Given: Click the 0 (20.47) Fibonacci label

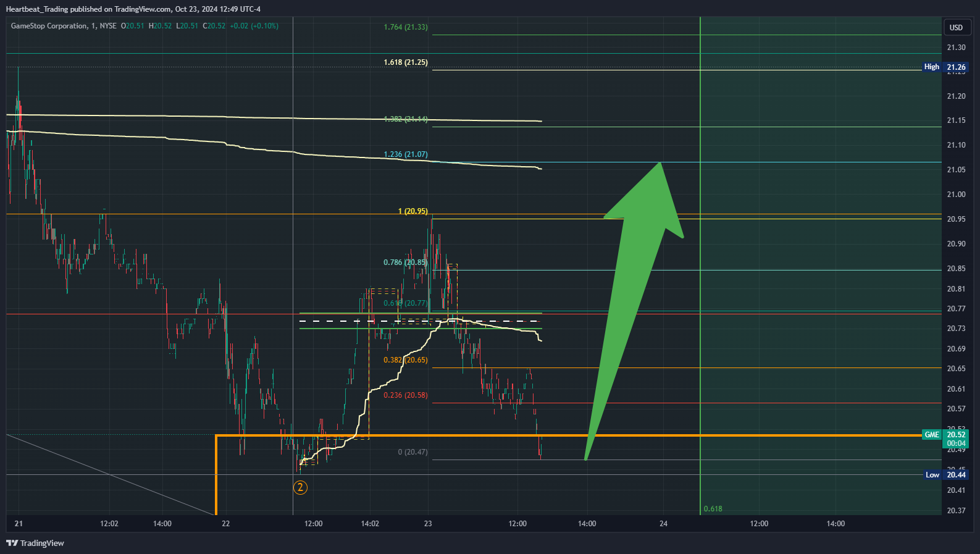Looking at the screenshot, I should point(413,452).
